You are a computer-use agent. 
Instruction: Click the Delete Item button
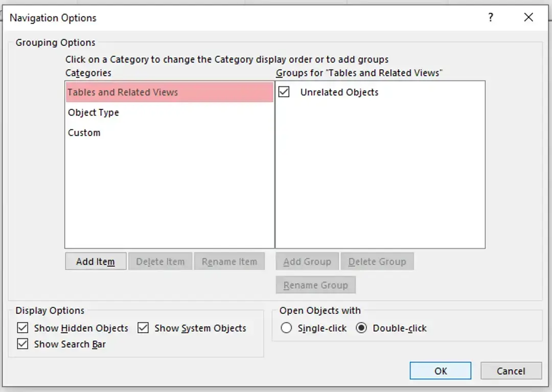pos(160,261)
